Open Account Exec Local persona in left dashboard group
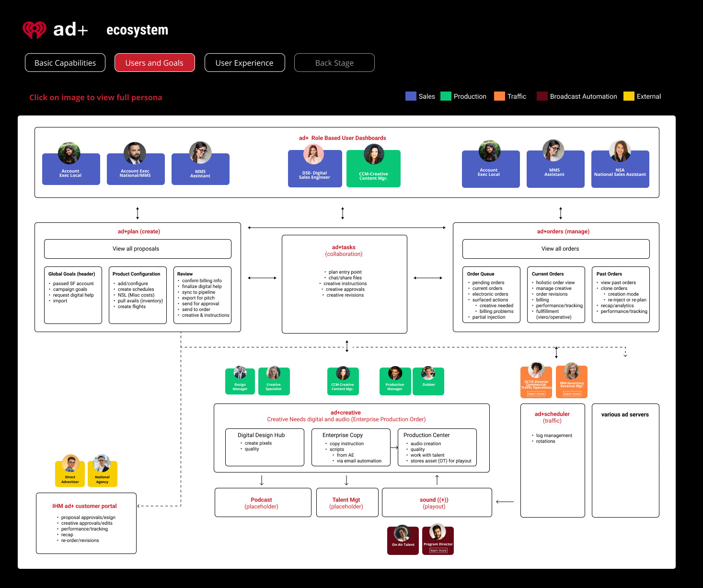Screen dimensions: 703x588 [71, 164]
